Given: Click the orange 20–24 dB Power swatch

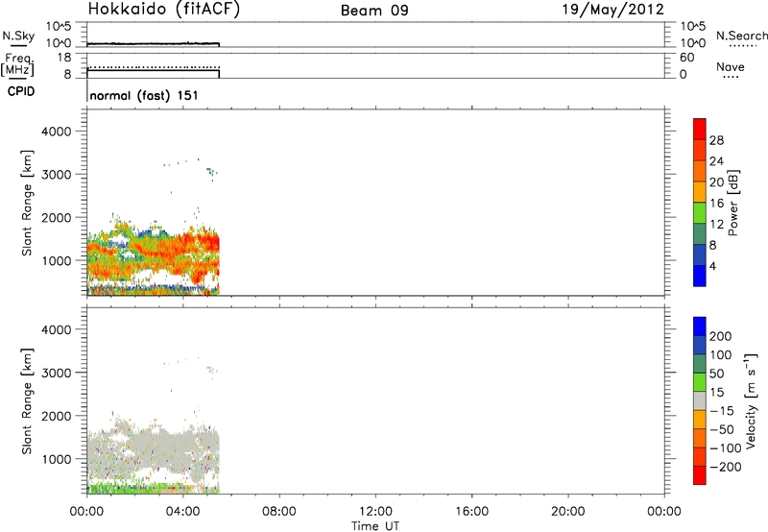Looking at the screenshot, I should (x=700, y=171).
